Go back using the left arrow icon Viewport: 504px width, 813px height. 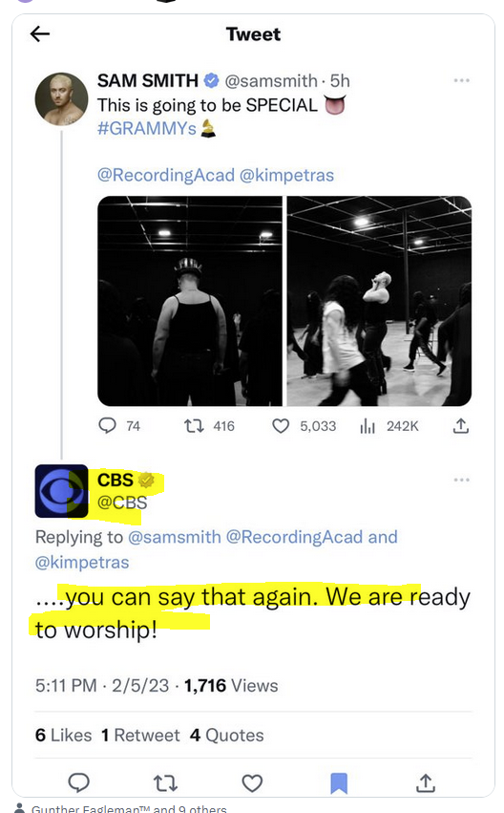[x=40, y=34]
